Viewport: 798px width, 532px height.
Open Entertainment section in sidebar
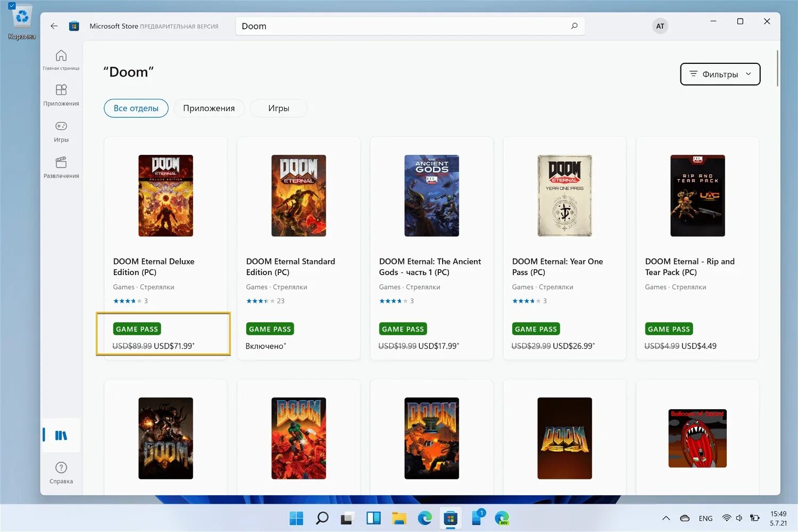61,168
